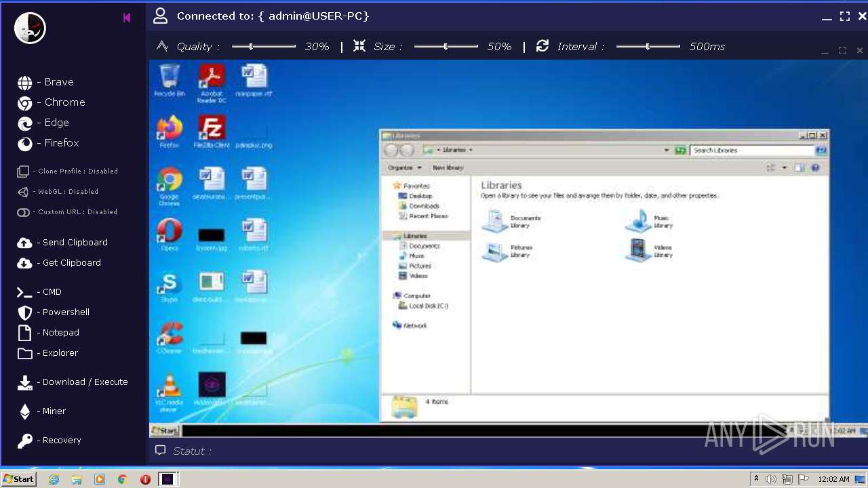Open Internet Explorer from local taskbar
Image resolution: width=868 pixels, height=488 pixels.
point(54,479)
